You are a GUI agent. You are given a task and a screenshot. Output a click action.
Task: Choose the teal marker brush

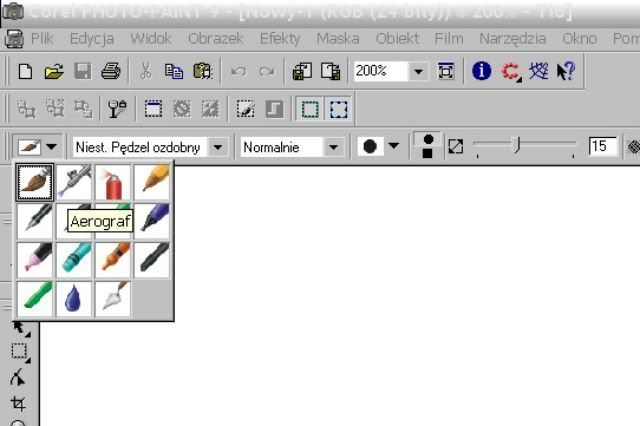tap(75, 260)
